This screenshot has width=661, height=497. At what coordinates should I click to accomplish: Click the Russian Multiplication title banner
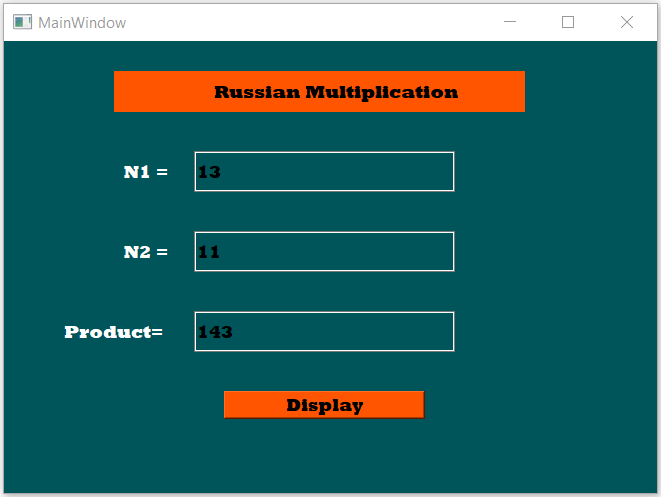[319, 91]
